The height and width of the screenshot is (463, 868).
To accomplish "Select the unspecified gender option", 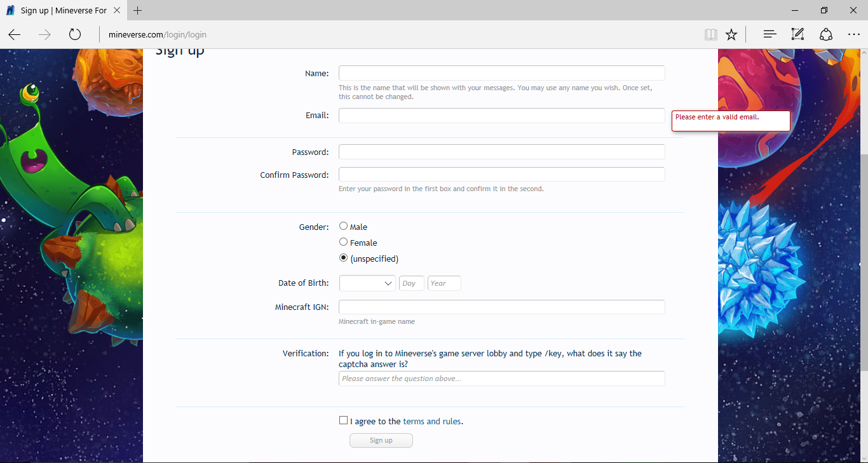I will (344, 258).
